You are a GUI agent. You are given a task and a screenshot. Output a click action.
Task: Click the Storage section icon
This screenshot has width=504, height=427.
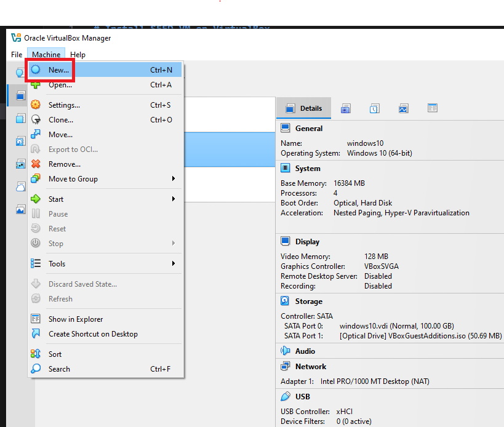284,301
